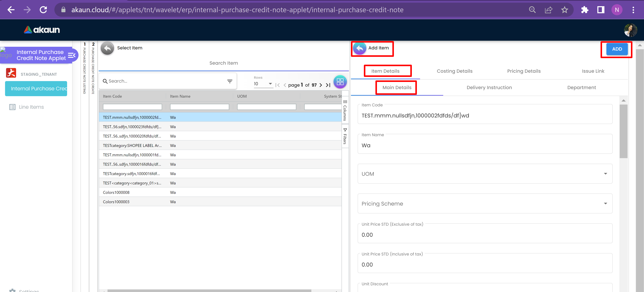Click the grid view icon button

[340, 82]
